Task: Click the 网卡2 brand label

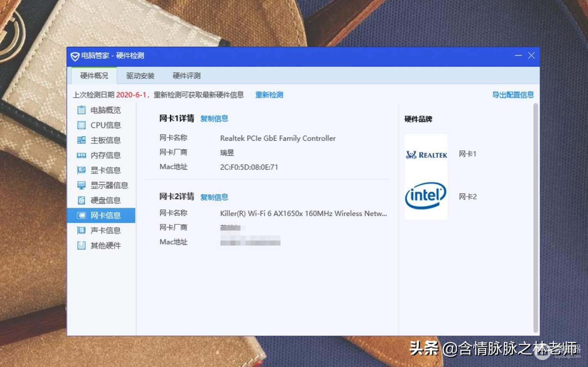Action: [x=468, y=197]
